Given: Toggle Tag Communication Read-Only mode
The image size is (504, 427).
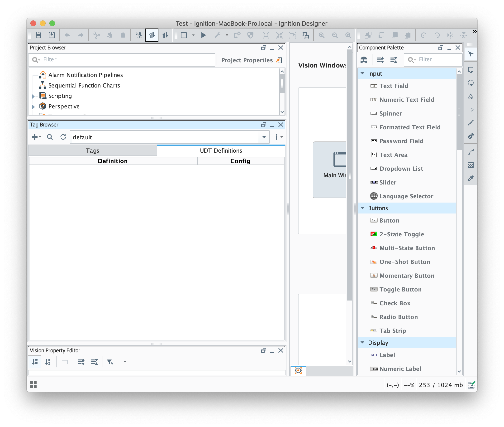Looking at the screenshot, I should (x=152, y=35).
